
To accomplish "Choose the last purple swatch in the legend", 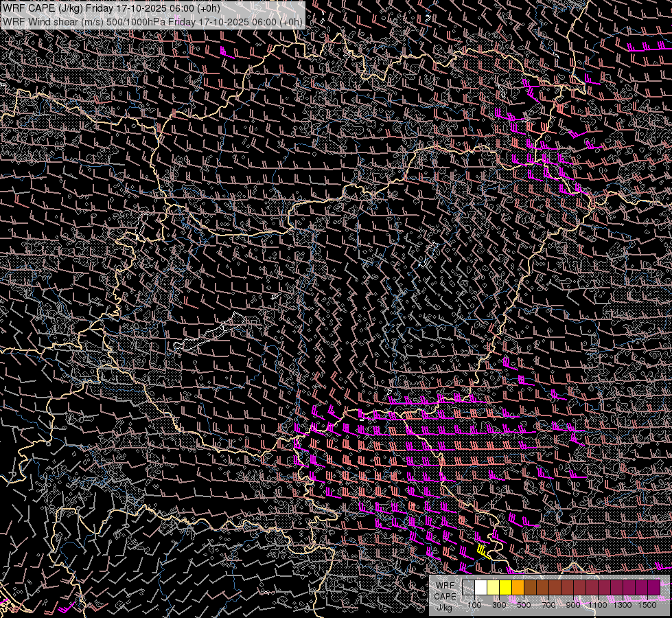I will click(653, 587).
